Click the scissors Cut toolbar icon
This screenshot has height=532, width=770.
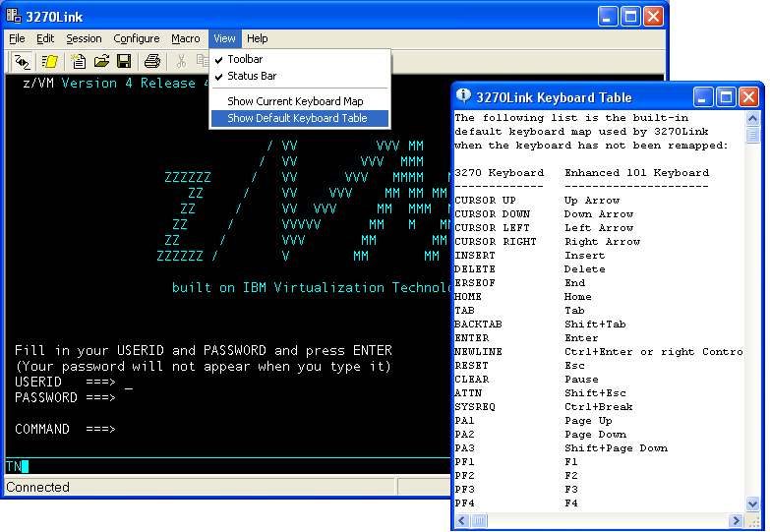pos(181,61)
